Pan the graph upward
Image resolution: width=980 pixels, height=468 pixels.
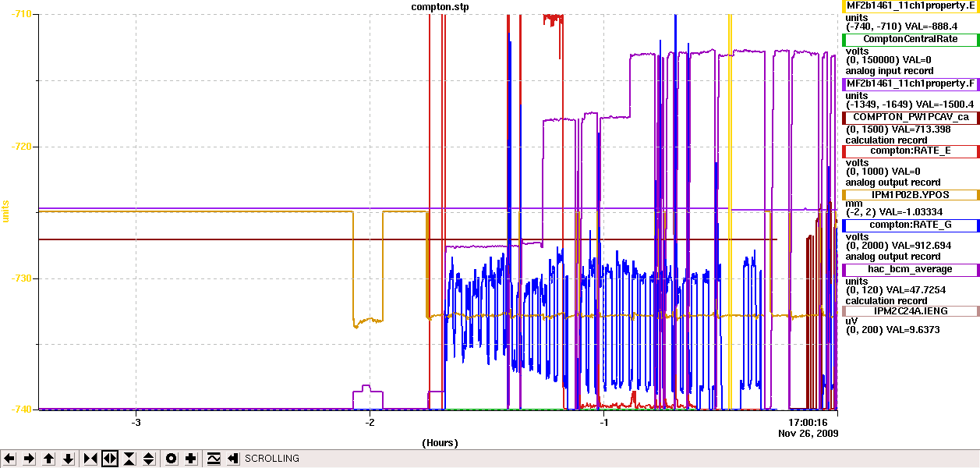(x=48, y=459)
